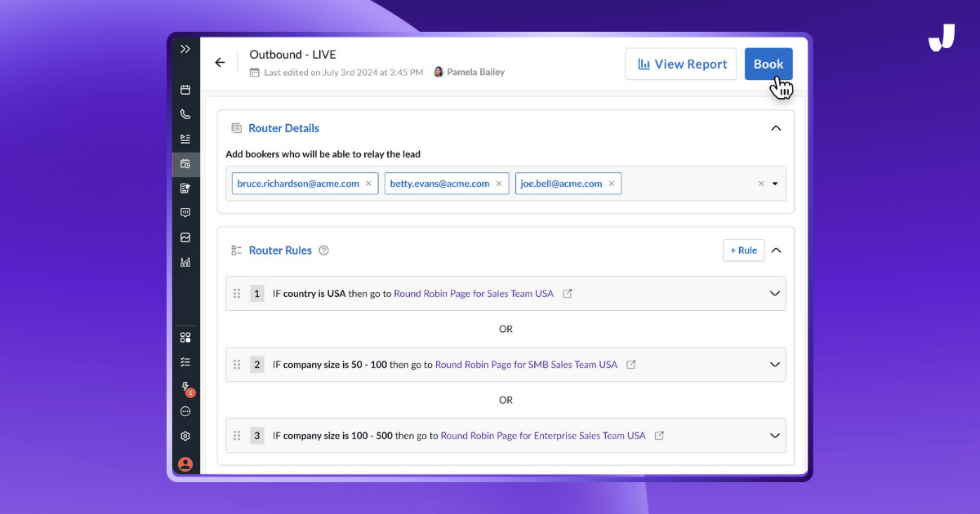980x514 pixels.
Task: Remove joe.bell@acme.com booker tag
Action: tap(612, 184)
